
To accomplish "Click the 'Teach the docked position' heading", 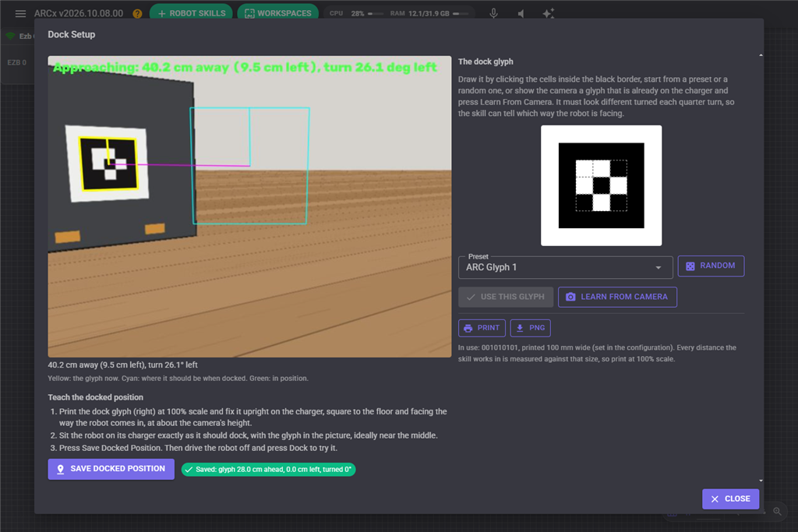I will point(96,397).
